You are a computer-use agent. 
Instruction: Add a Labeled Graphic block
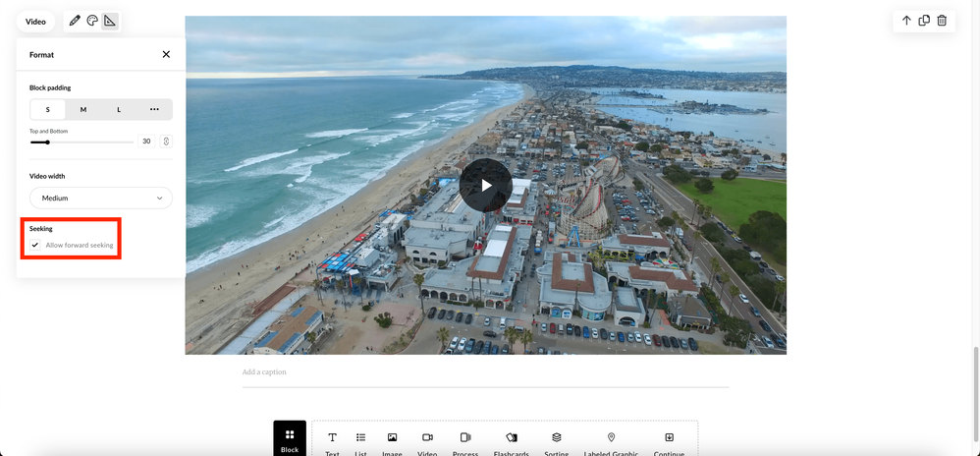[611, 442]
